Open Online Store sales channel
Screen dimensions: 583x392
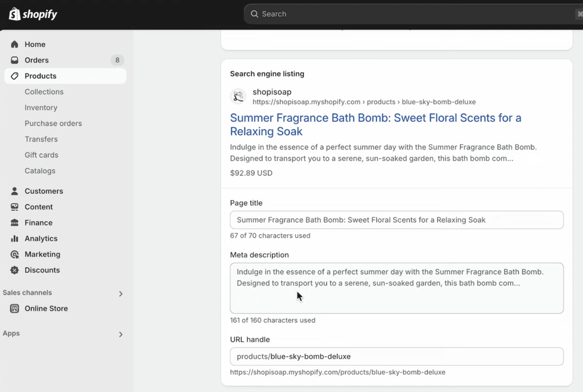46,308
